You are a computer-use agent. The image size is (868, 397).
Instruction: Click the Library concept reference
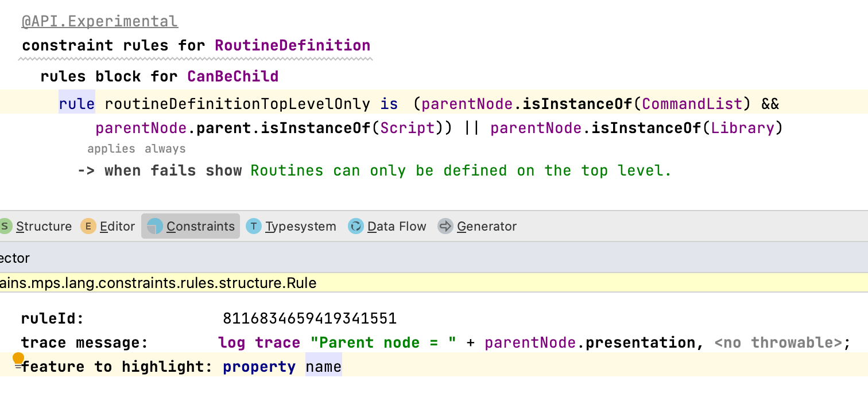pyautogui.click(x=743, y=128)
